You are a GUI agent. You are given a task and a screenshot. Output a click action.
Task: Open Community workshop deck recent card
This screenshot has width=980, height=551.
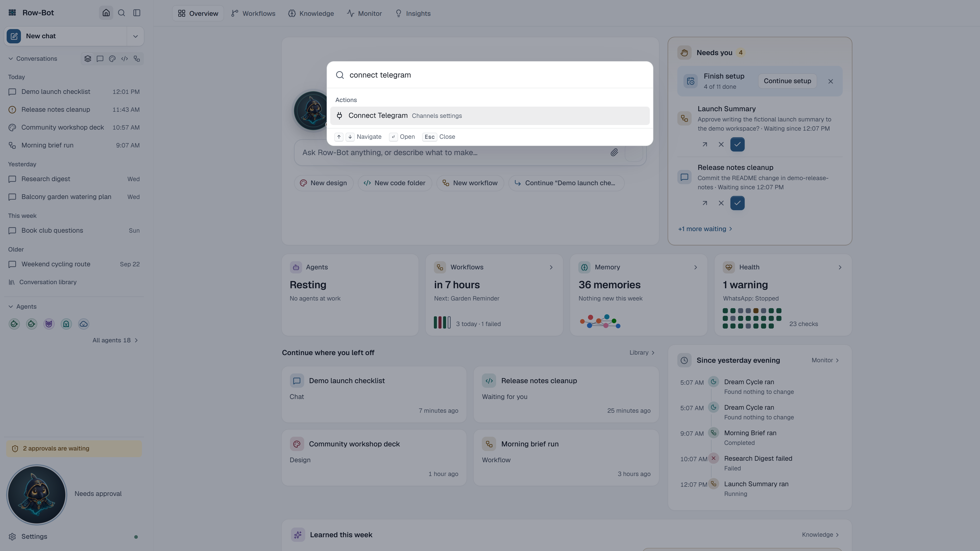point(374,458)
